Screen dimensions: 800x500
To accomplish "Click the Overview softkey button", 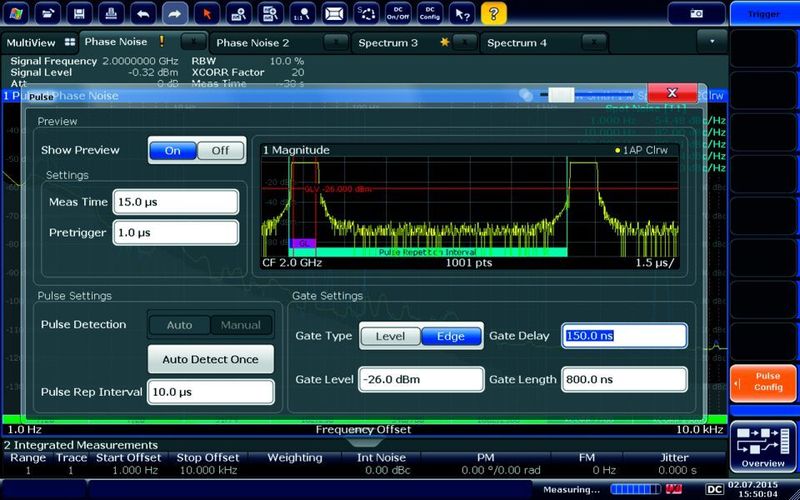I will click(x=764, y=447).
